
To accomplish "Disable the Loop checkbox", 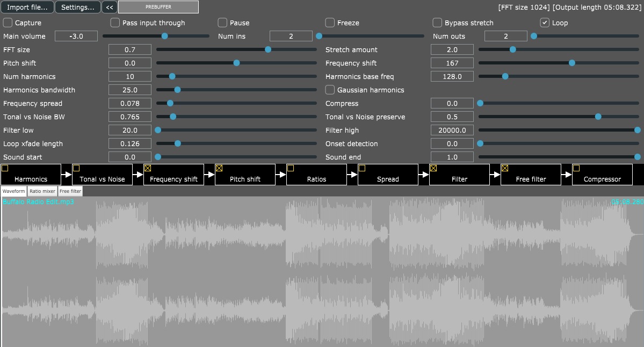I will click(544, 23).
